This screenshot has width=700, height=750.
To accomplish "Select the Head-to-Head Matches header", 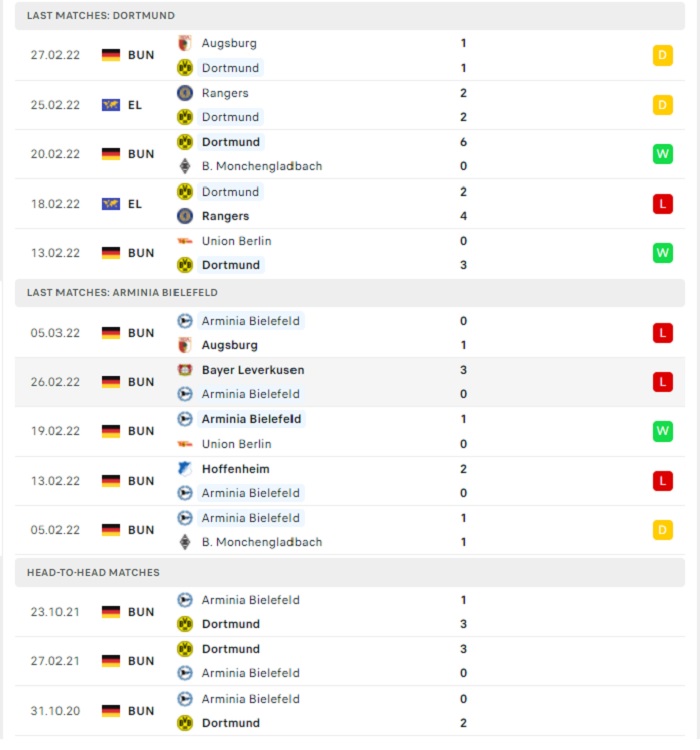I will (350, 573).
